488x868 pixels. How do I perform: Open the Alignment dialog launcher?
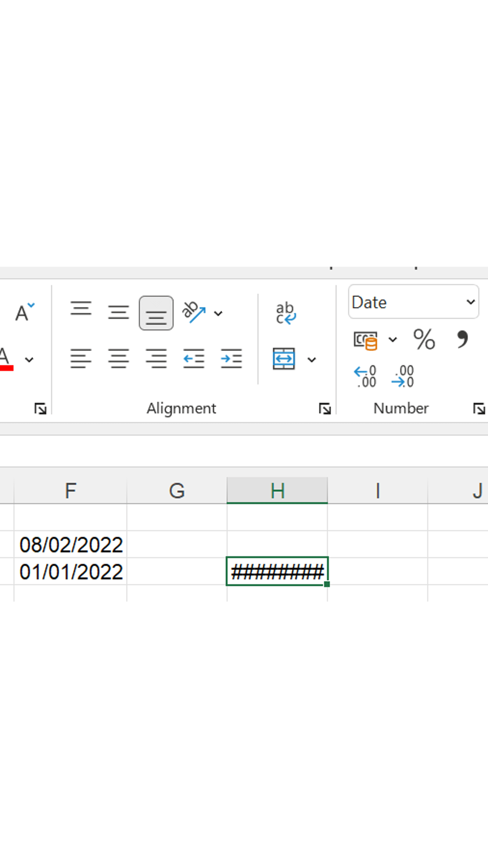pos(325,409)
